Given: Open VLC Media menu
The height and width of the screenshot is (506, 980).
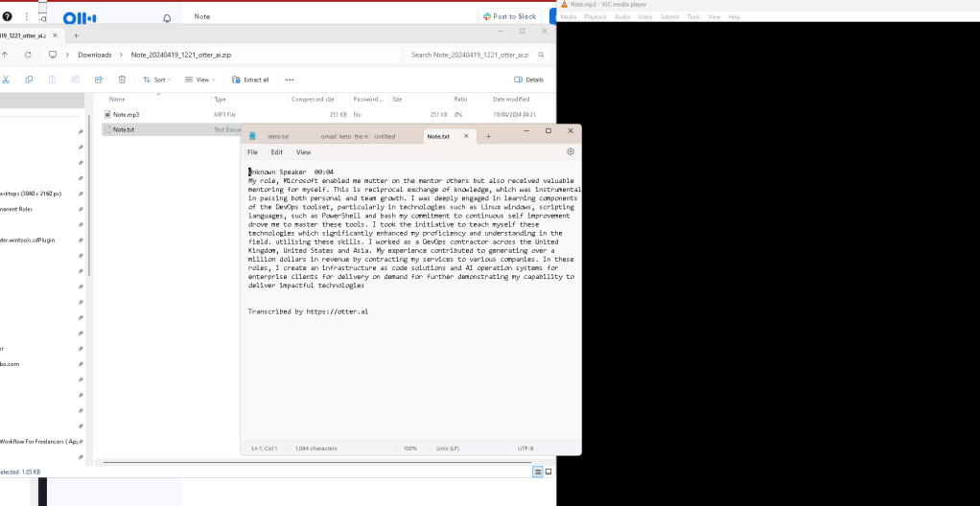Looking at the screenshot, I should [x=568, y=17].
